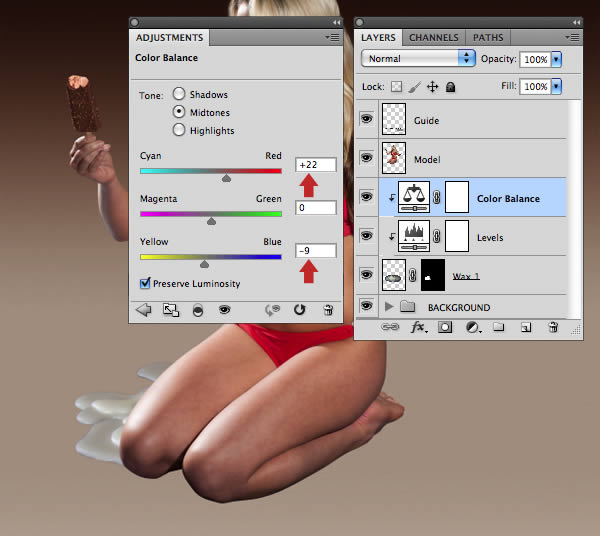Screen dimensions: 600x536
Task: Open layer style fx menu
Action: (x=419, y=327)
